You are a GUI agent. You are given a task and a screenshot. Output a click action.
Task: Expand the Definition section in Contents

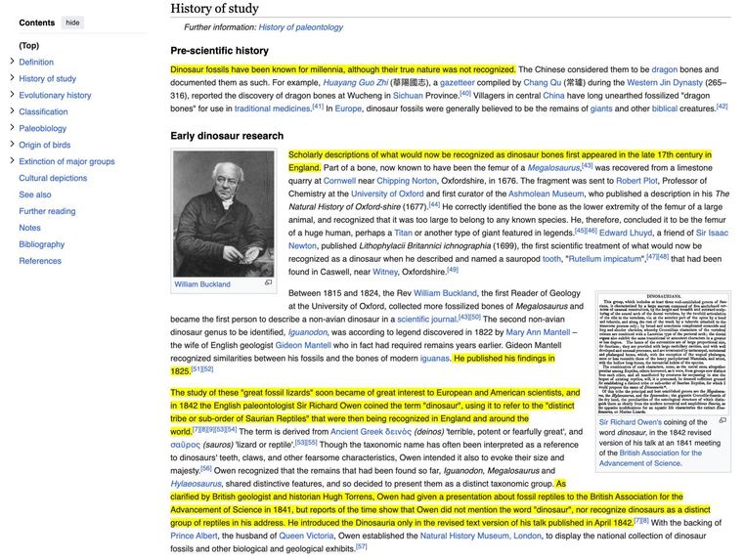[12, 62]
